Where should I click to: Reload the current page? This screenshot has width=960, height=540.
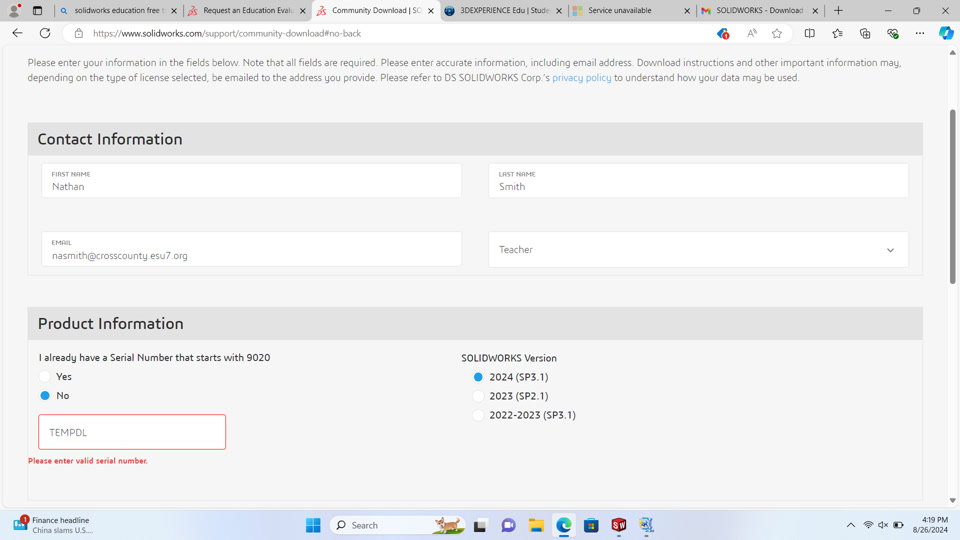45,33
